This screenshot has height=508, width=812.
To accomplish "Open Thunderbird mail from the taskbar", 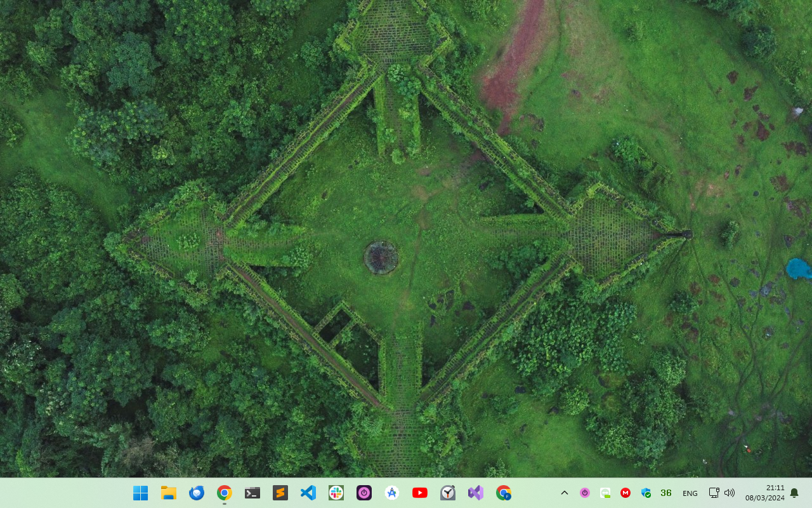I will coord(197,493).
